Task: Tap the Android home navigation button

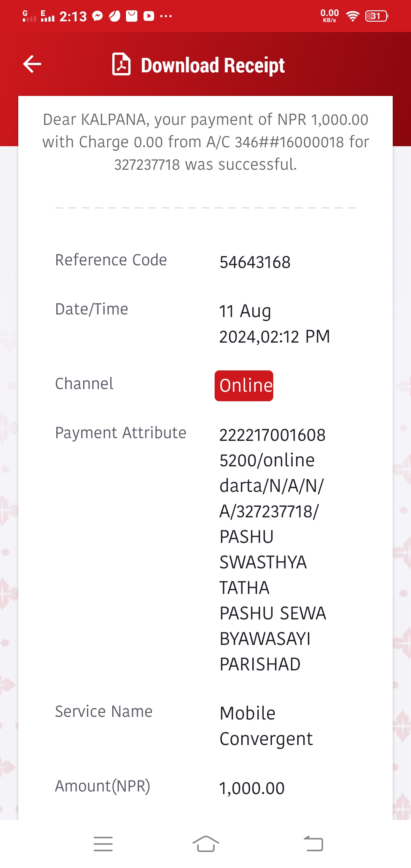Action: [x=205, y=844]
